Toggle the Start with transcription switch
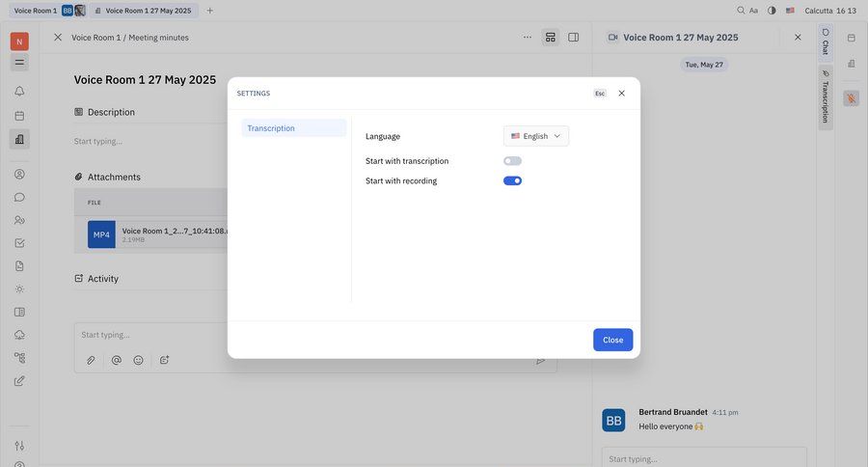The height and width of the screenshot is (467, 868). point(512,161)
